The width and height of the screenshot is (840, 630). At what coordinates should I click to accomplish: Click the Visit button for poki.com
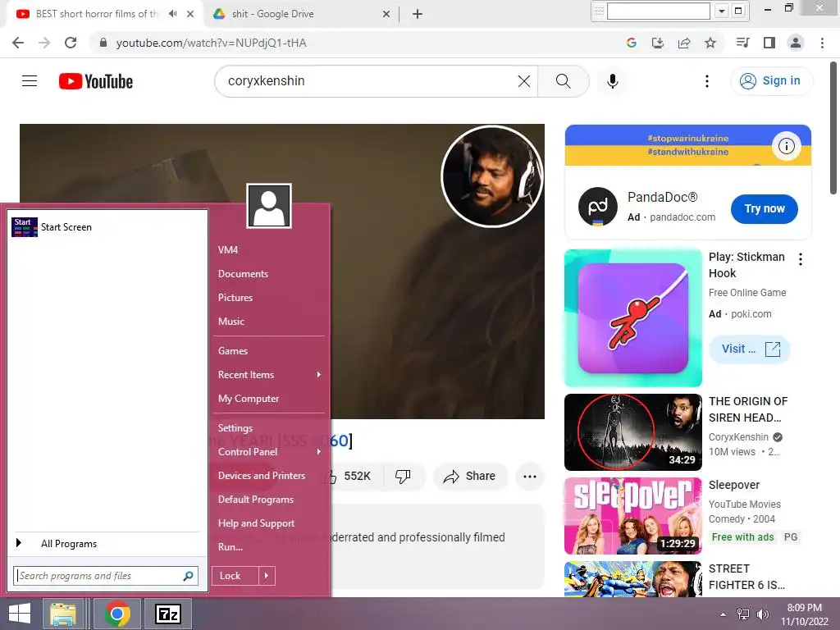click(750, 349)
